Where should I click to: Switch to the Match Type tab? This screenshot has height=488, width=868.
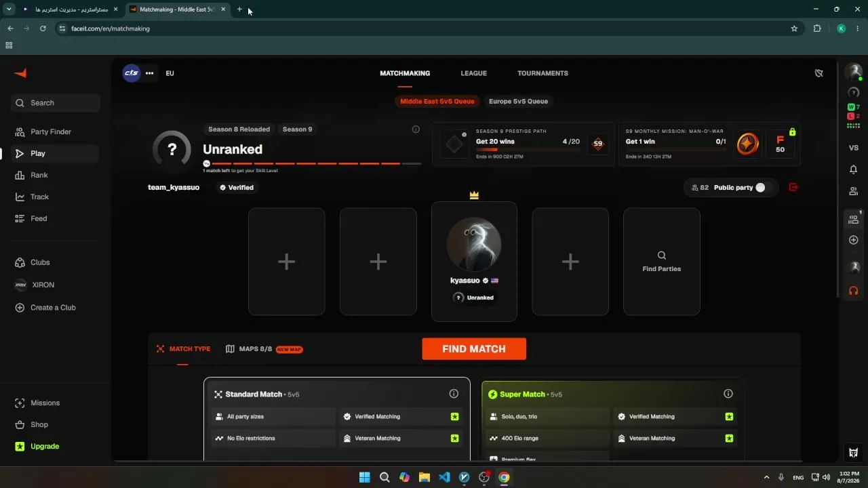tap(183, 349)
